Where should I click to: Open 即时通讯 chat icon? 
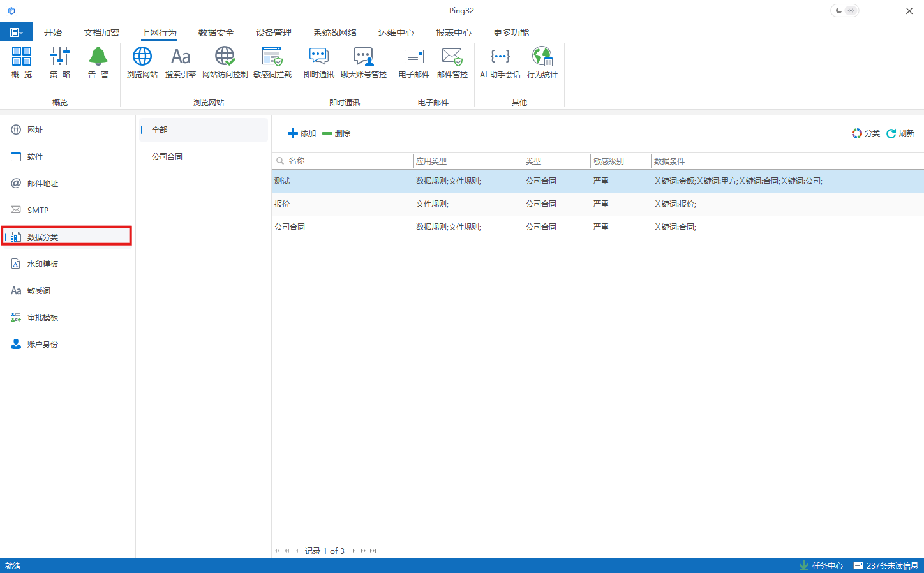[318, 63]
